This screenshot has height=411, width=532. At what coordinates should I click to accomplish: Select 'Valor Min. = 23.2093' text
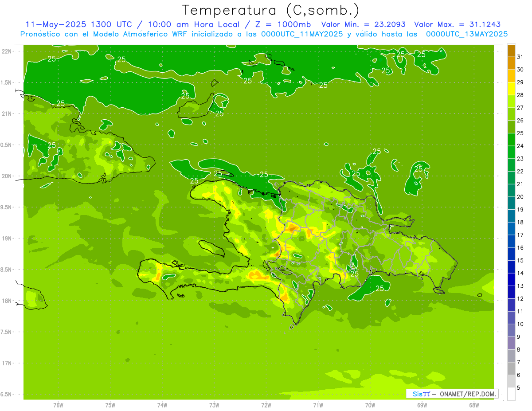coord(363,24)
